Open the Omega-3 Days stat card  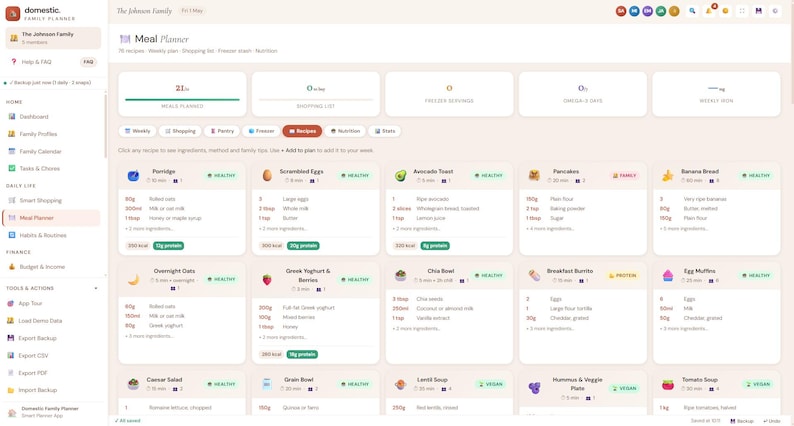click(x=583, y=94)
